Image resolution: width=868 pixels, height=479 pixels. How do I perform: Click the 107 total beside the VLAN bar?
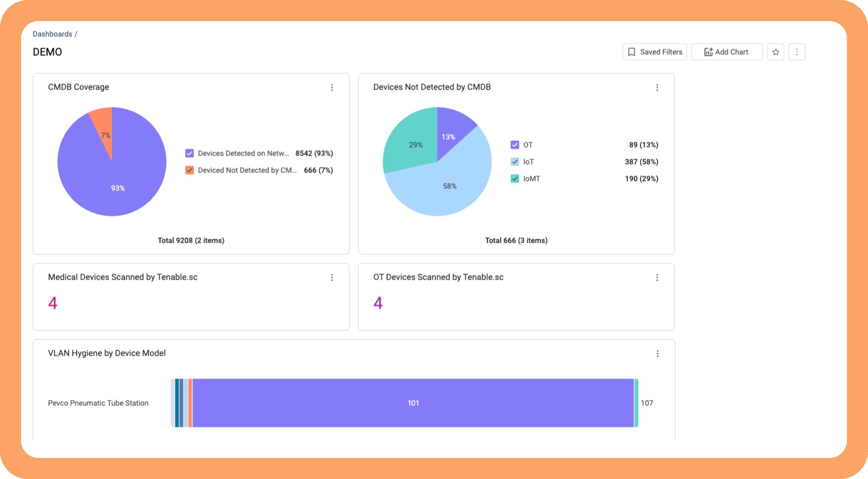[647, 403]
